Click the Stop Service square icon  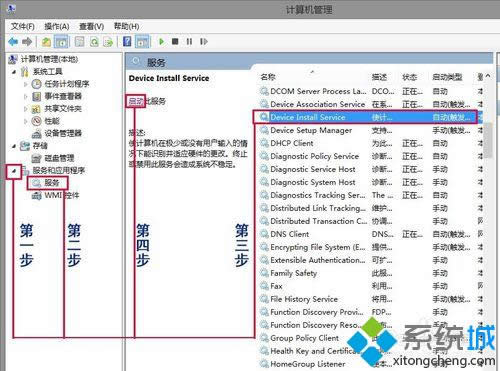[175, 42]
